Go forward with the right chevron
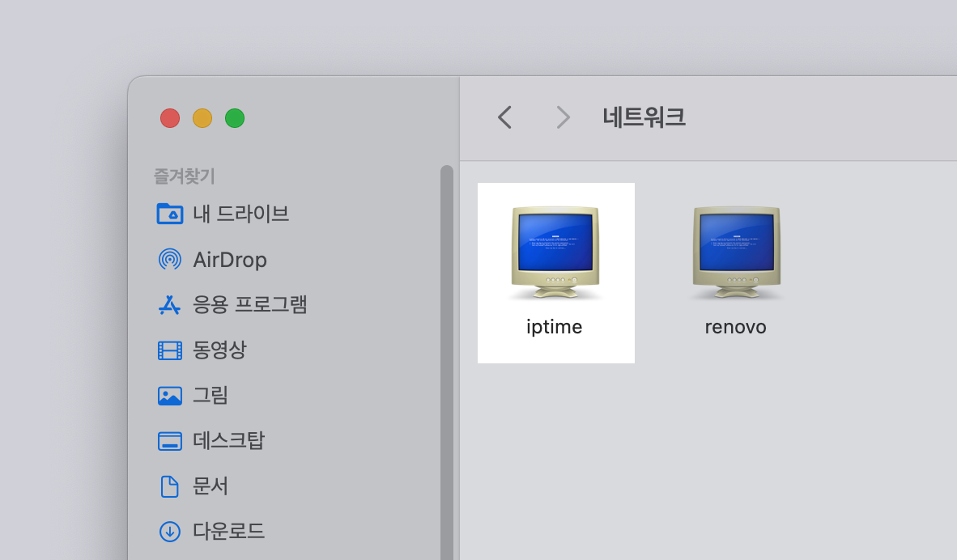This screenshot has height=560, width=957. click(563, 117)
